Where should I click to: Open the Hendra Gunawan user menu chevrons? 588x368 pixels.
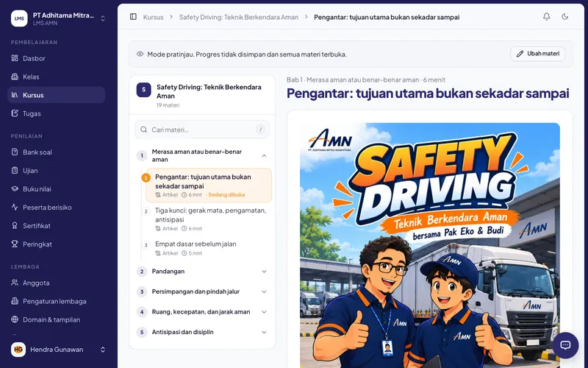tap(103, 350)
